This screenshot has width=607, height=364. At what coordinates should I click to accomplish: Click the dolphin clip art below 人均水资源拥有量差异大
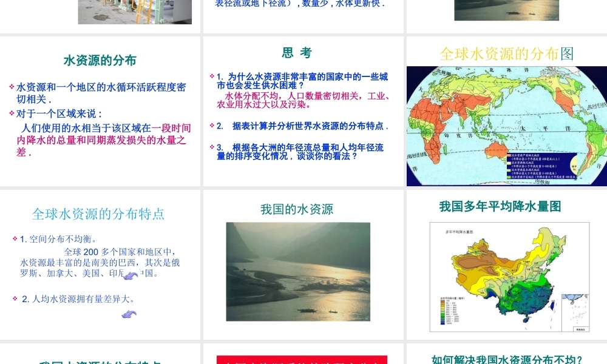(129, 314)
